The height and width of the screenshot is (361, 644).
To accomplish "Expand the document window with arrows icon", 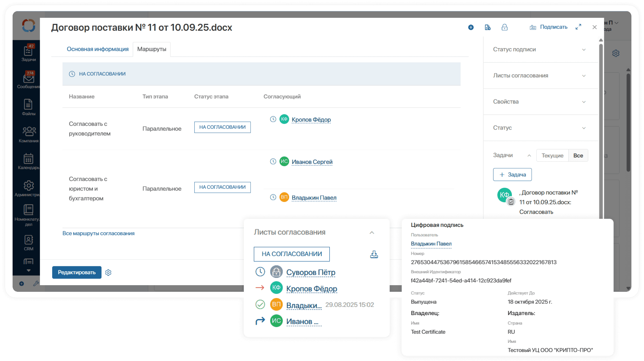I will (x=578, y=27).
